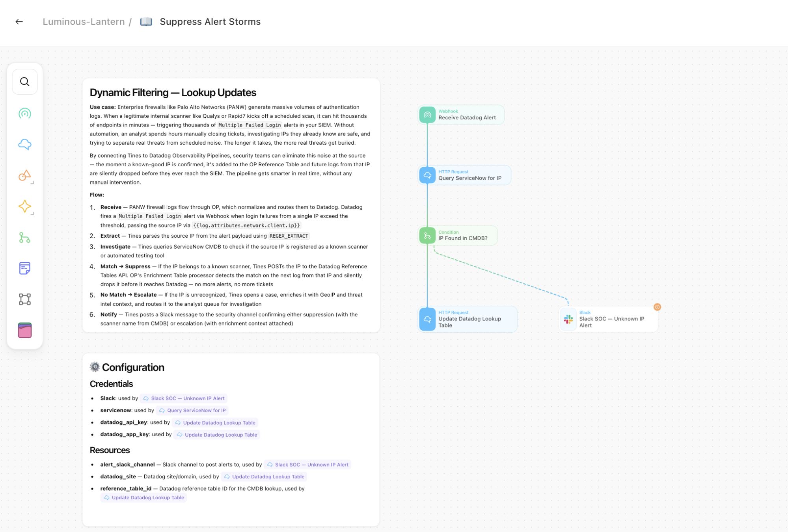Select the green branch condition tool
This screenshot has height=532, width=788.
click(x=25, y=238)
